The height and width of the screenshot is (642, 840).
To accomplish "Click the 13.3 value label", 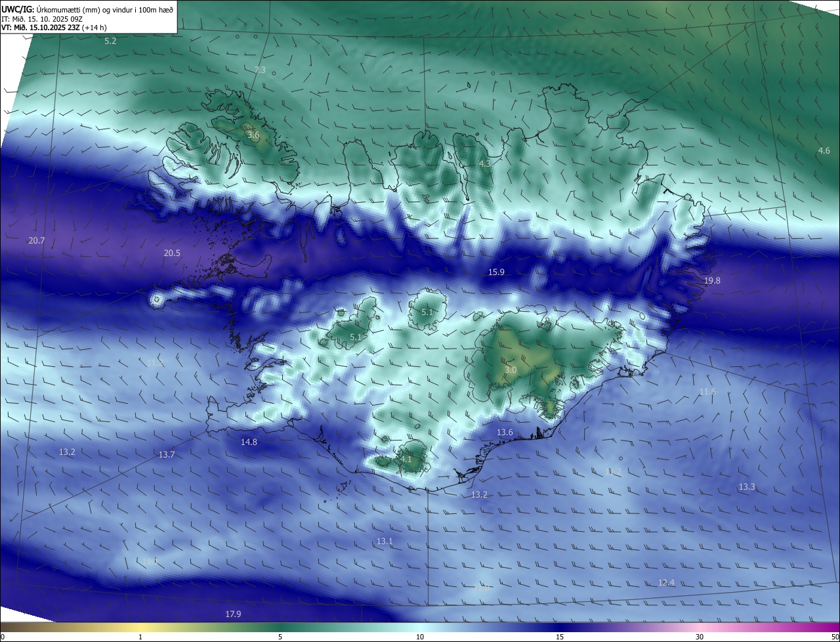I will [x=747, y=487].
